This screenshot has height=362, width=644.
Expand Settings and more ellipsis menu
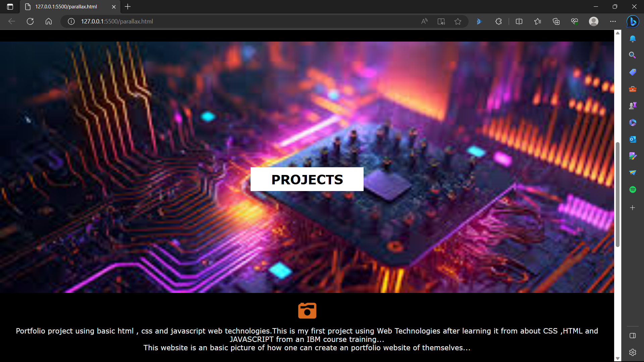[x=613, y=21]
